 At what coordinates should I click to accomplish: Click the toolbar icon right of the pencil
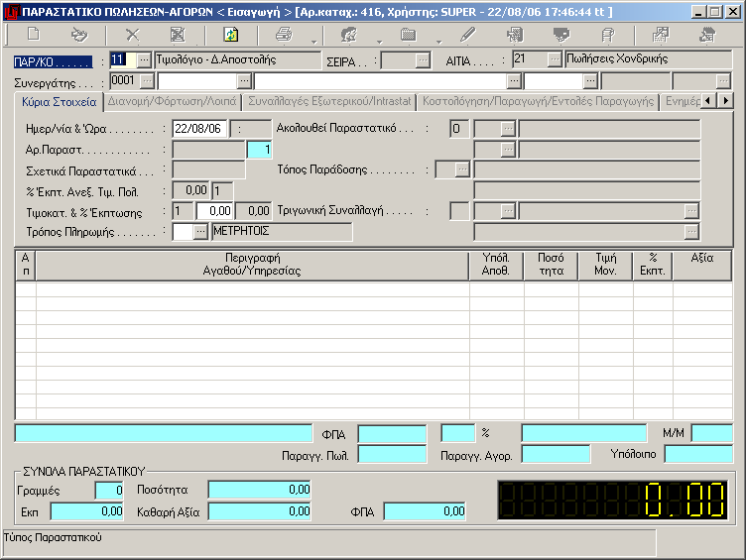pos(515,35)
